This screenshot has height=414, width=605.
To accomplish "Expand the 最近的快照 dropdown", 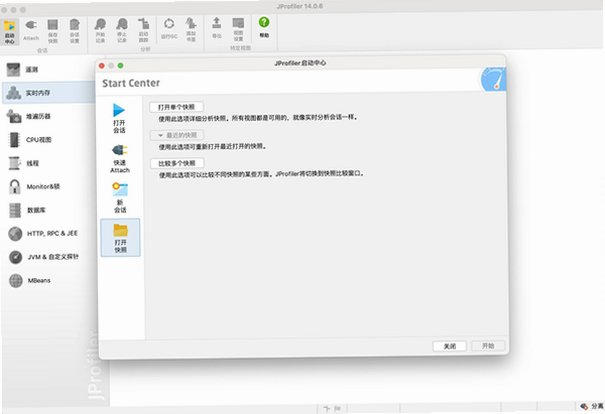I will coord(177,135).
